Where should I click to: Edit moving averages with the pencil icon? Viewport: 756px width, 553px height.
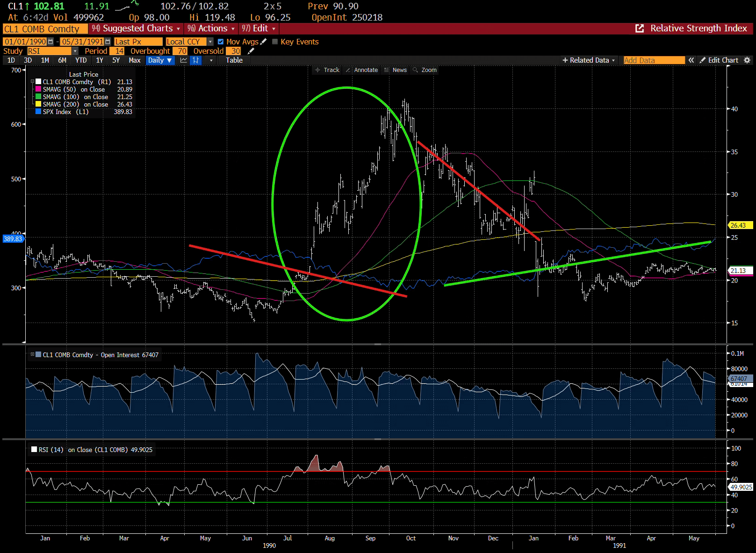click(264, 42)
